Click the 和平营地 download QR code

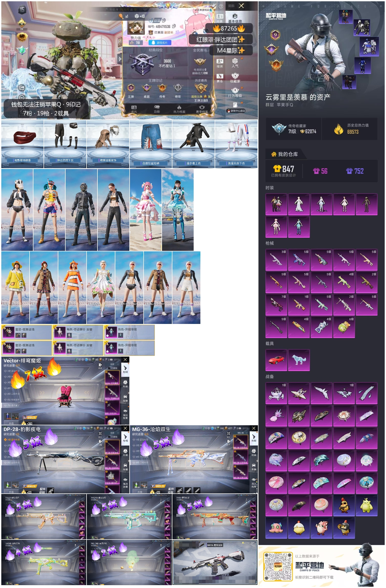(278, 566)
